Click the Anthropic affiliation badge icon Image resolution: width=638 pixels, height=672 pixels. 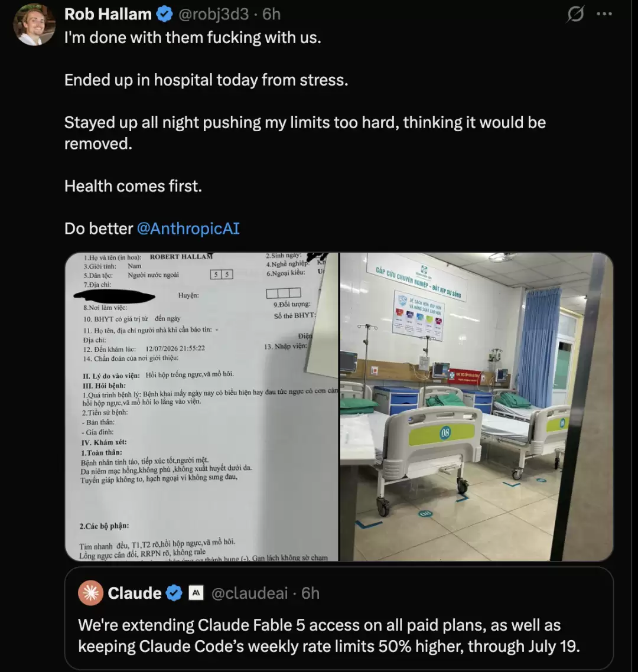pyautogui.click(x=196, y=593)
